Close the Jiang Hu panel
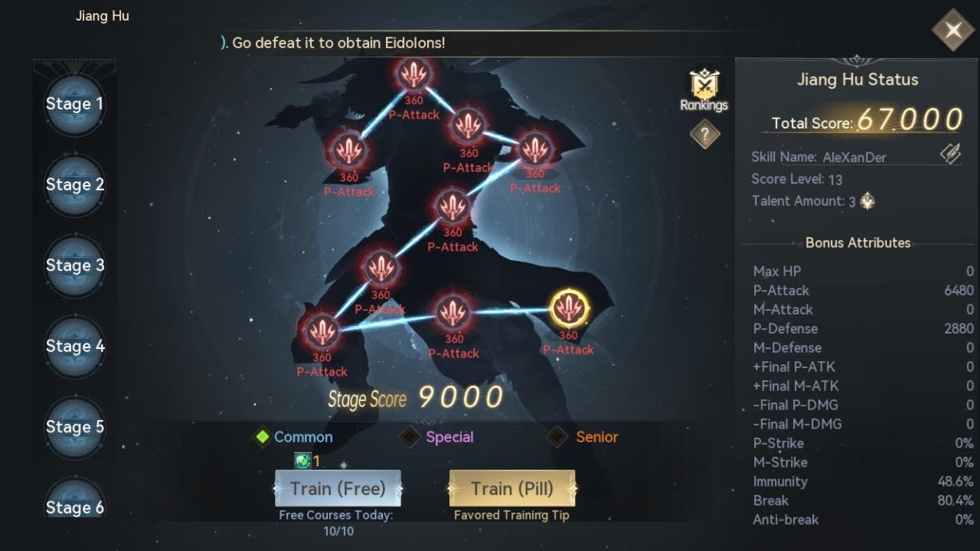Image resolution: width=980 pixels, height=551 pixels. [953, 30]
